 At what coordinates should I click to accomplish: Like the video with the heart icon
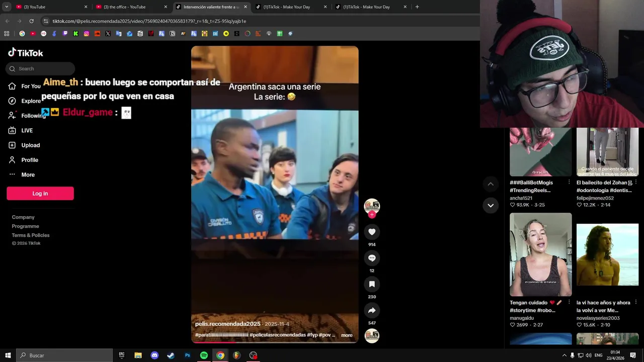[372, 232]
